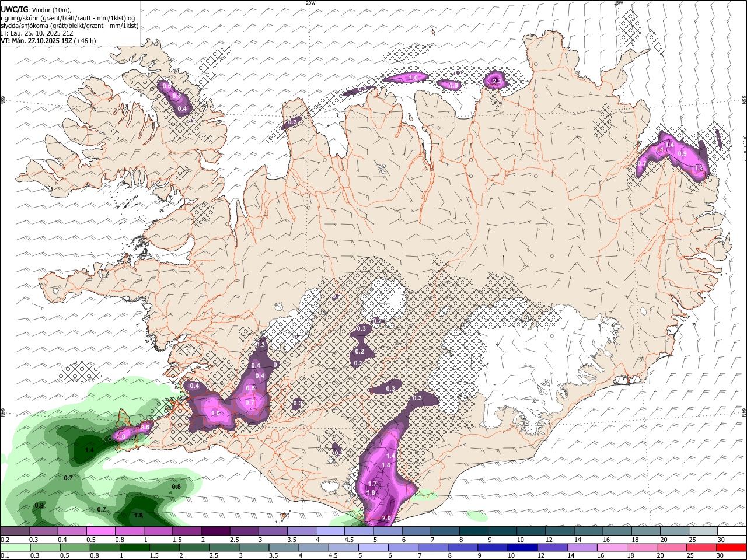Pick the top-row legend swatch above label 0.2

(15, 531)
